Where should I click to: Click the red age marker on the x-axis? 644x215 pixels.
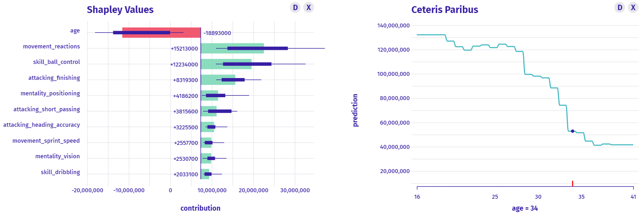573,184
